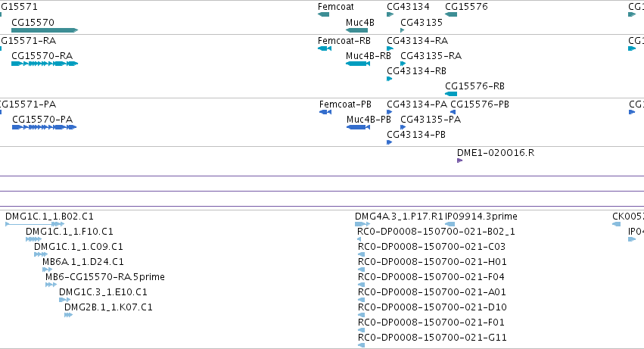Image resolution: width=644 pixels, height=349 pixels.
Task: Click the RC0-DP0008-150700-021-A01 label
Action: click(x=432, y=293)
